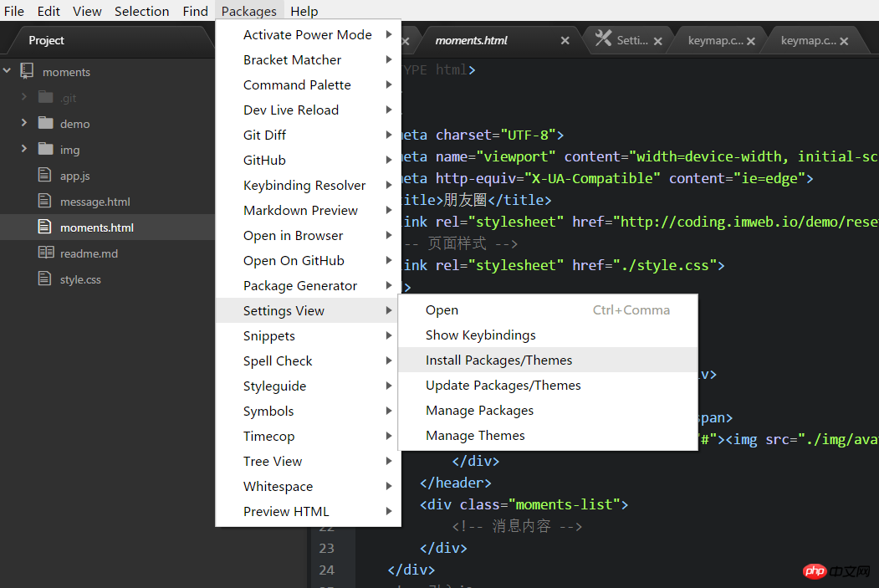The height and width of the screenshot is (588, 879).
Task: Select the Markdown Preview menu entry
Action: click(x=308, y=210)
